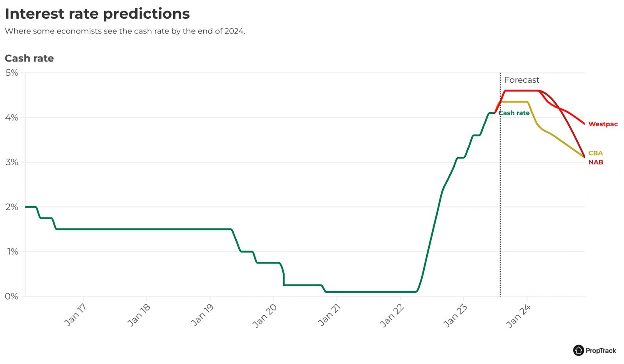Click the PropTrack brand name text
Image resolution: width=624 pixels, height=364 pixels.
[601, 351]
